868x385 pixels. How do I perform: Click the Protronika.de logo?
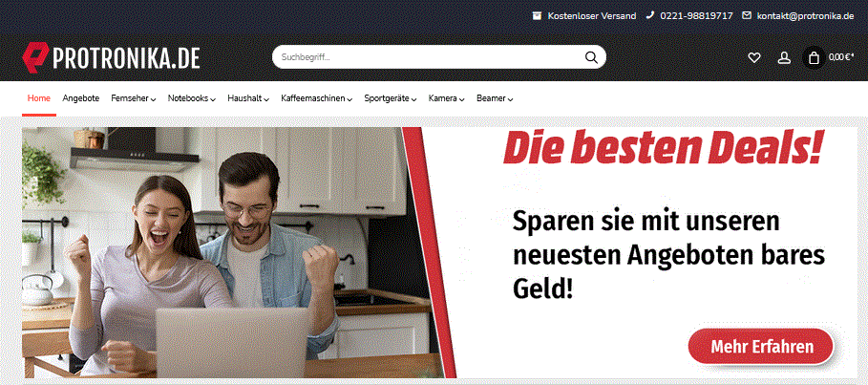click(112, 56)
